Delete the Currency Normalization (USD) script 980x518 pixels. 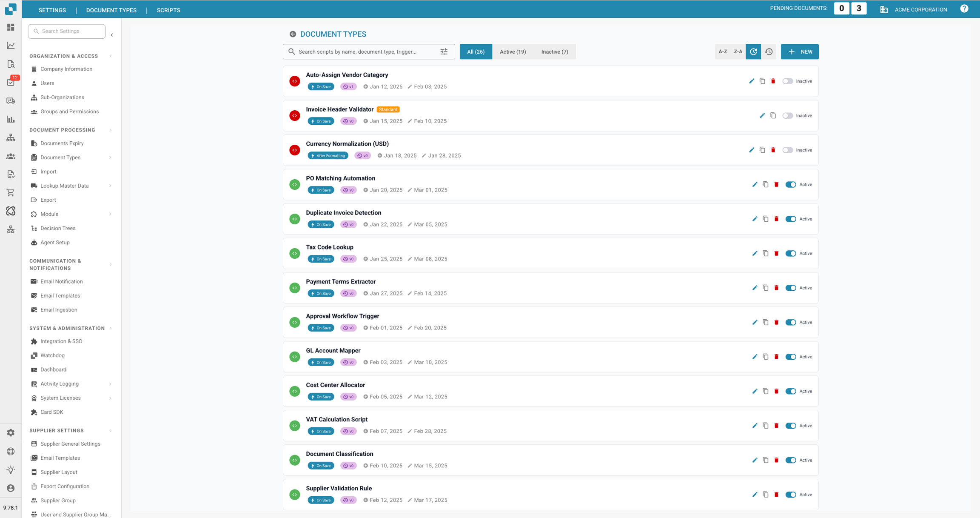point(773,150)
